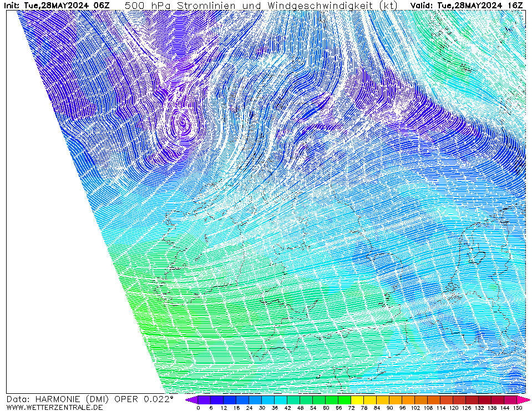Click the 'Data: HARMONIE (DMI) OPER 0.022°' label
The height and width of the screenshot is (411, 532).
(x=90, y=399)
